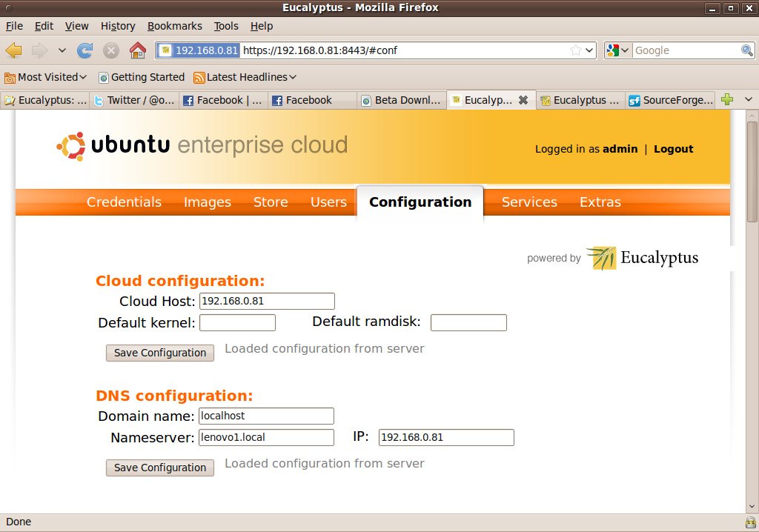Click the security padlock in the status bar
Screen dimensions: 759x532
coord(750,522)
